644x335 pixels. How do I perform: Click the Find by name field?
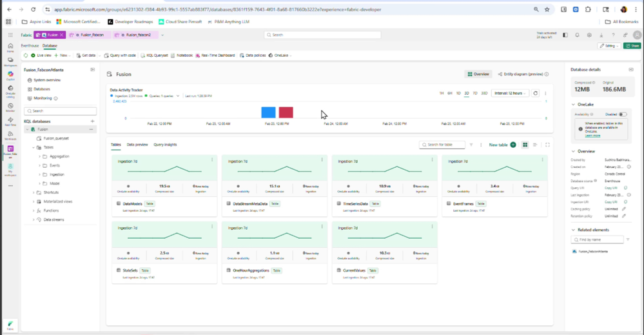(597, 239)
